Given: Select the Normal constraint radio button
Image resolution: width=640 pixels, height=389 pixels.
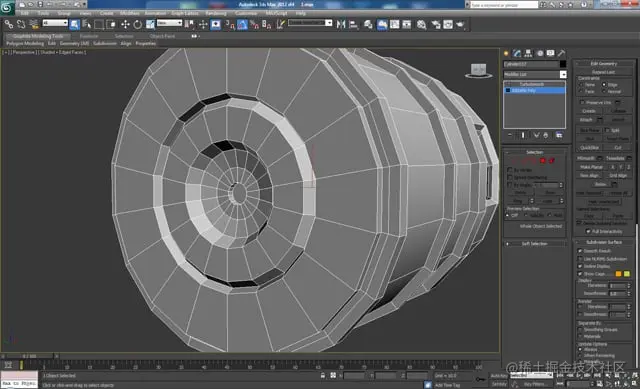Looking at the screenshot, I should (604, 91).
